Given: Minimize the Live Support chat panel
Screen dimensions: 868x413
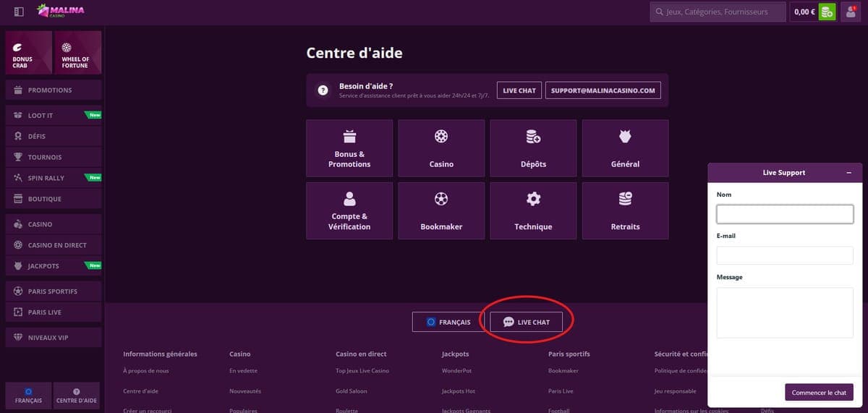Looking at the screenshot, I should pyautogui.click(x=848, y=173).
